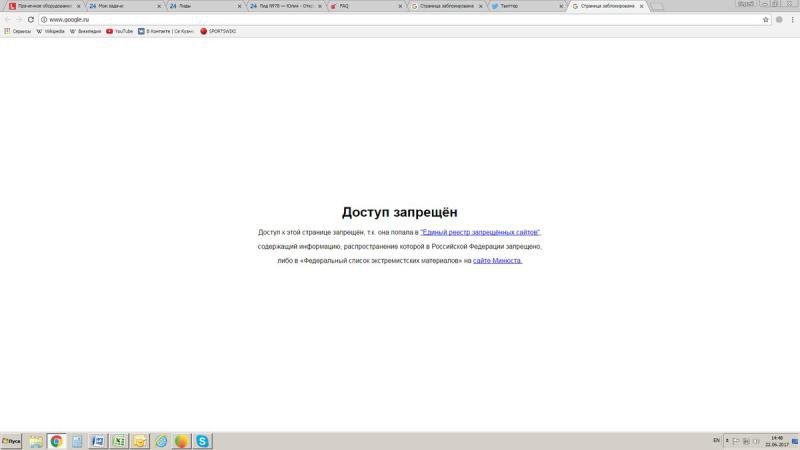Open a new browser tab
The image size is (800, 450).
(658, 6)
